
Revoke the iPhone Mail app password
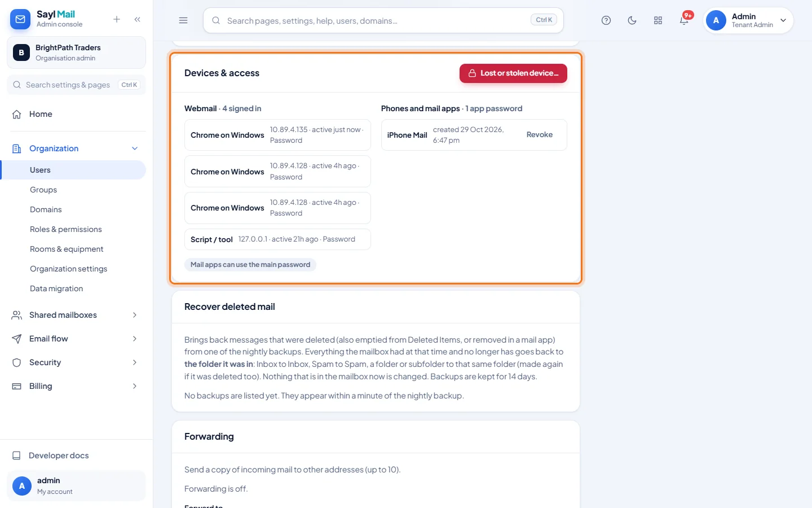pos(540,135)
